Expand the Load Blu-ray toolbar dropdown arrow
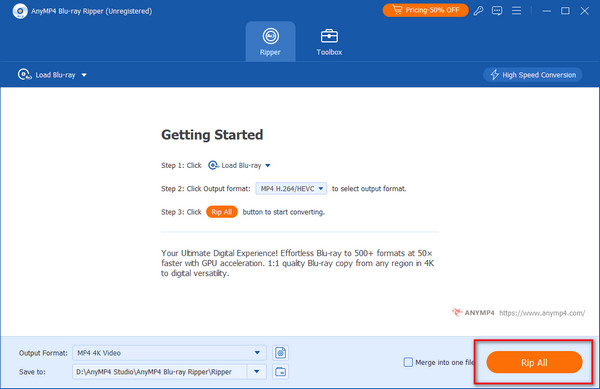Viewport: 600px width, 389px height. coord(84,75)
